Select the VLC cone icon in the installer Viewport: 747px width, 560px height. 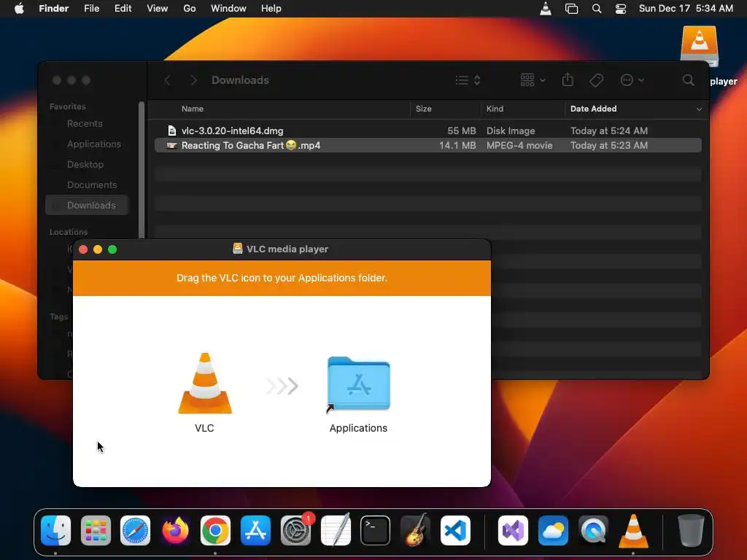tap(205, 384)
